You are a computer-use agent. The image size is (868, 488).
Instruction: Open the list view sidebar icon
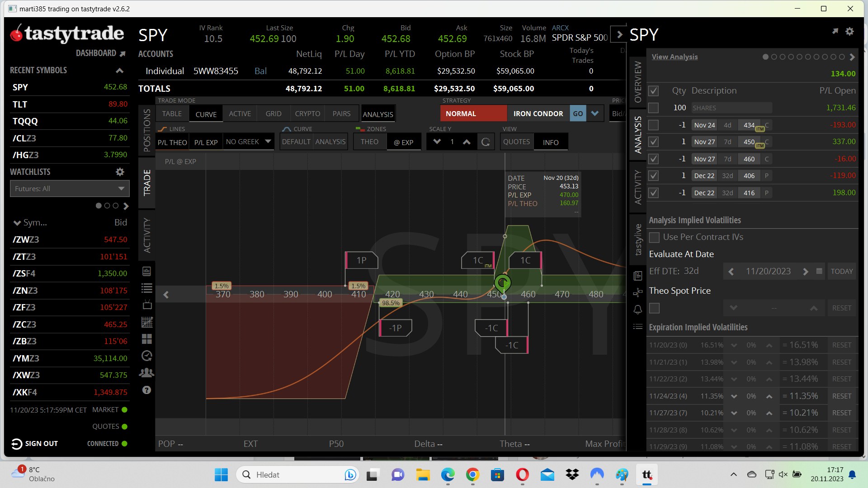147,288
